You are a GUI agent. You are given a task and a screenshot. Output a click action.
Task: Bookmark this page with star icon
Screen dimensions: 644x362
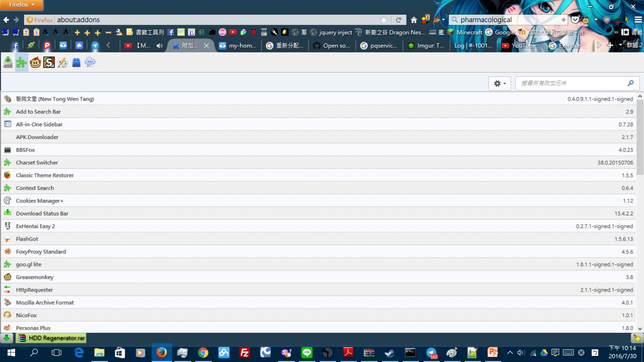coord(384,20)
